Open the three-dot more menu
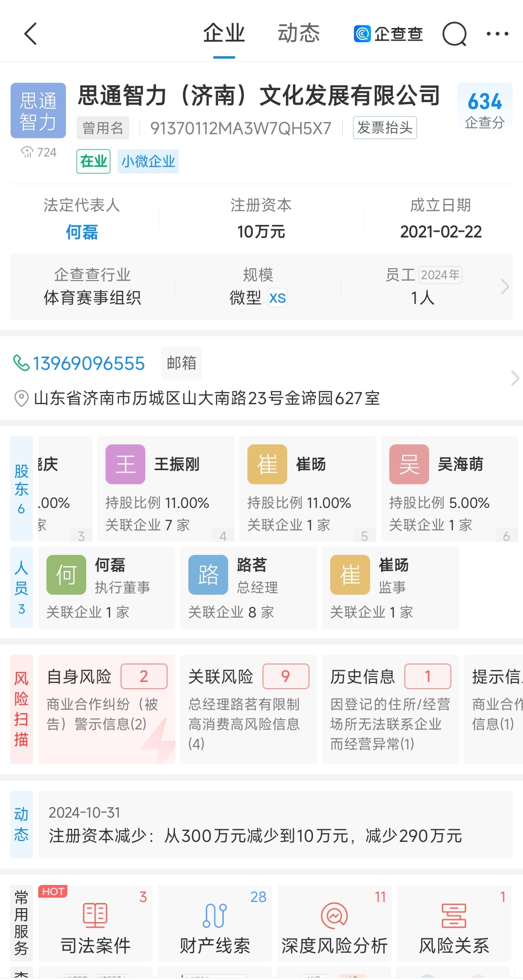The width and height of the screenshot is (523, 980). [x=497, y=34]
